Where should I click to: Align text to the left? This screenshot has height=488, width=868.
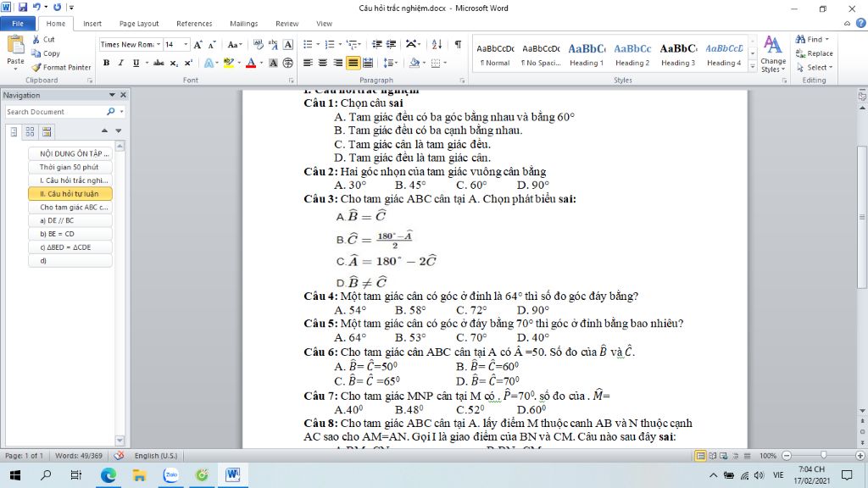pos(309,63)
